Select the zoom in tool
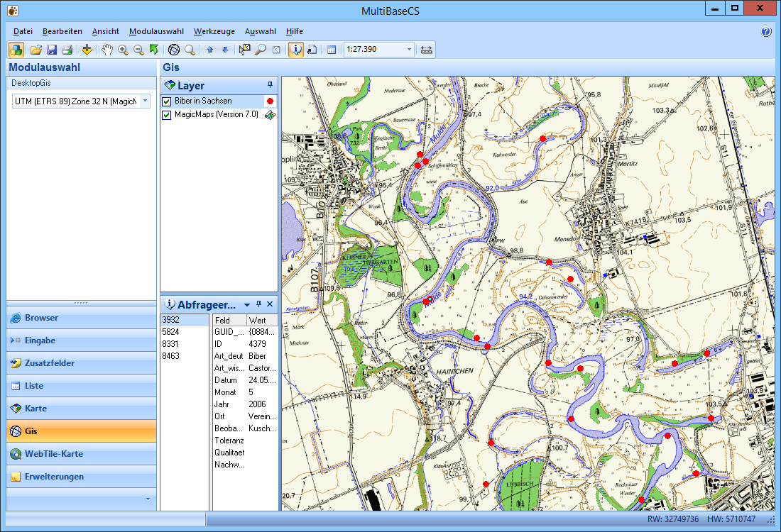781x532 pixels. click(x=123, y=50)
